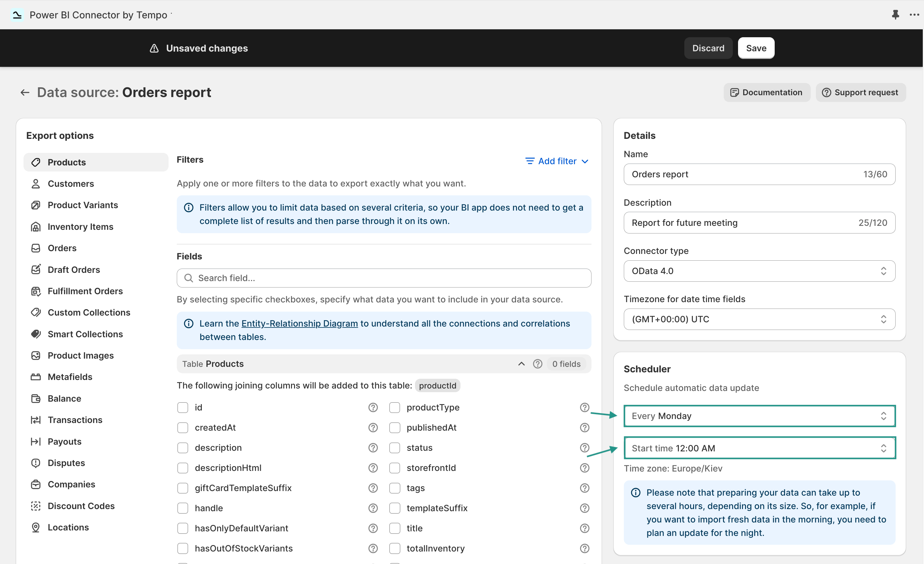
Task: Select the Customers icon in the sidebar
Action: (36, 184)
